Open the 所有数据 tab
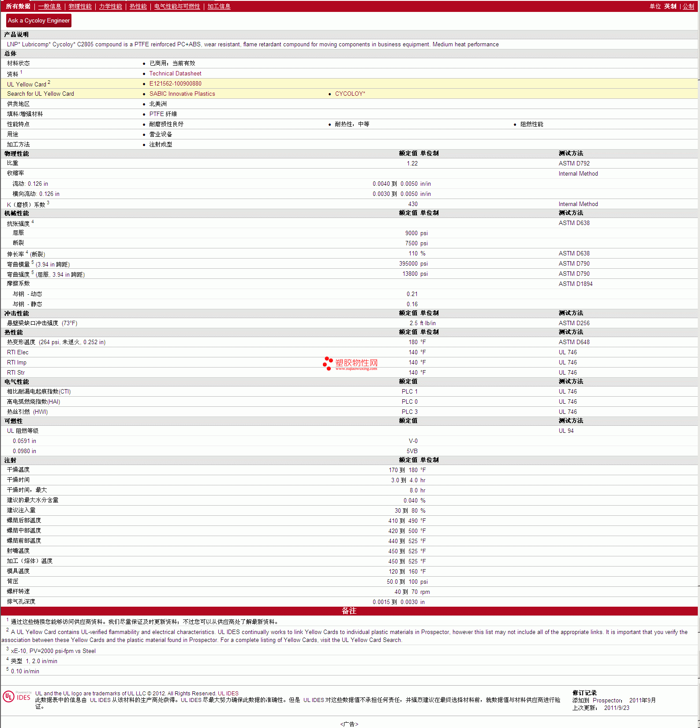This screenshot has width=700, height=728. pos(18,6)
